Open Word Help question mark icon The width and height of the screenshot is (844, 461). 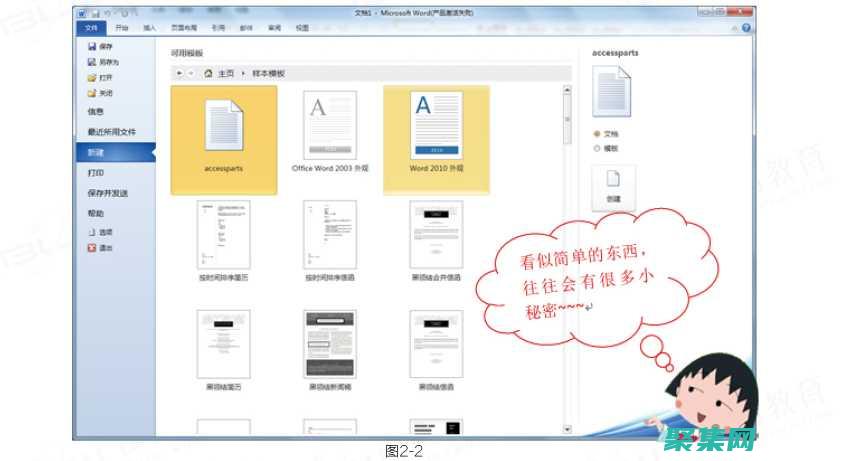[746, 27]
